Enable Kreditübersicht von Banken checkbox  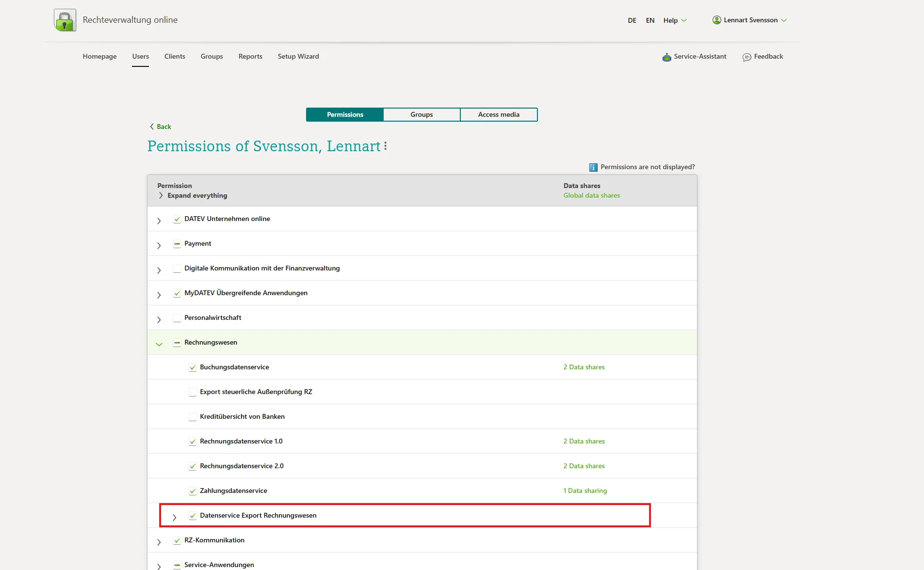coord(193,417)
